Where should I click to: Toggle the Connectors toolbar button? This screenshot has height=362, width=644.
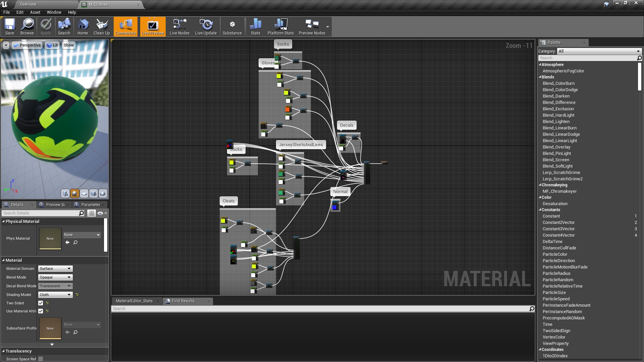click(125, 26)
